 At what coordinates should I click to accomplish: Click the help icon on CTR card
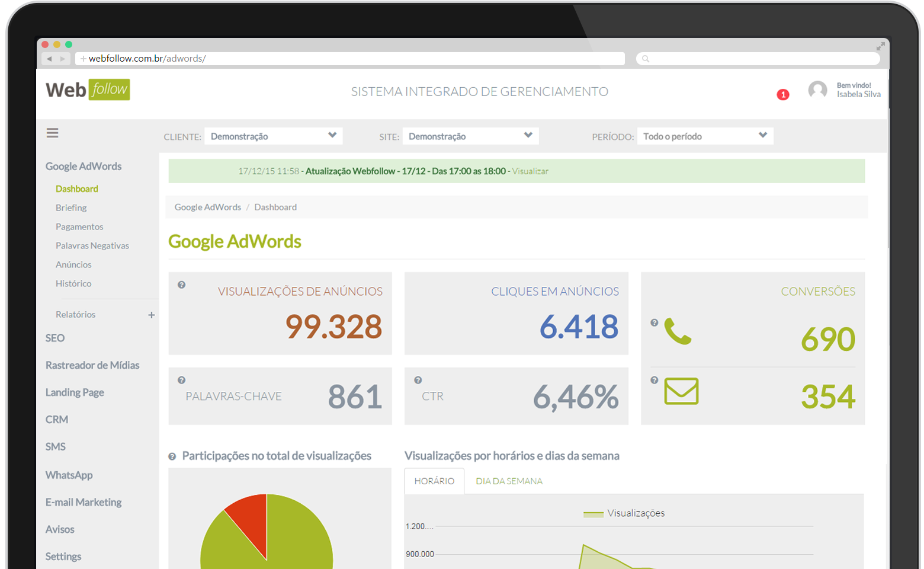click(418, 380)
